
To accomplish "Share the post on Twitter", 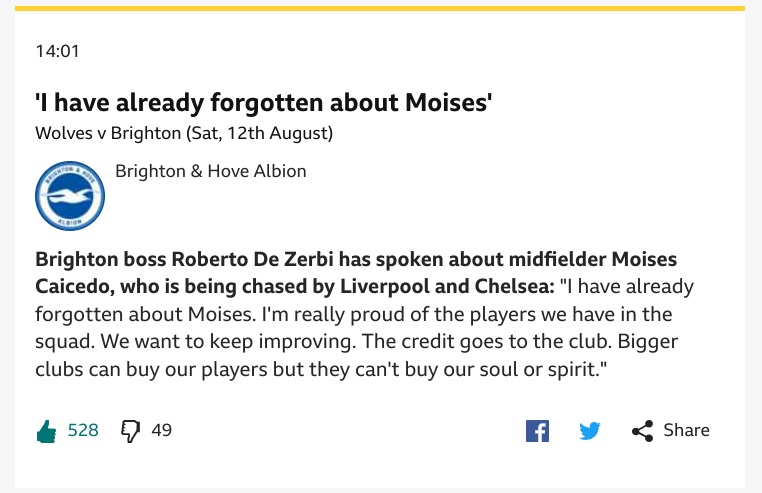I will (589, 431).
